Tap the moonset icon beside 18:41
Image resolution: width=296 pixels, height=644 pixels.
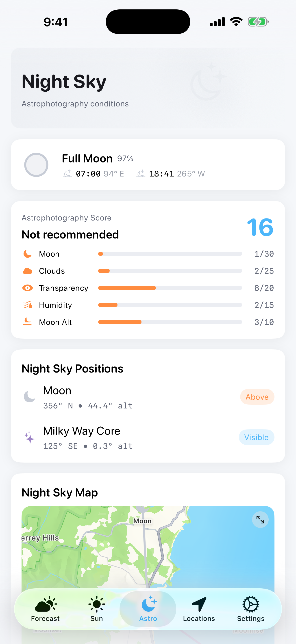[141, 174]
